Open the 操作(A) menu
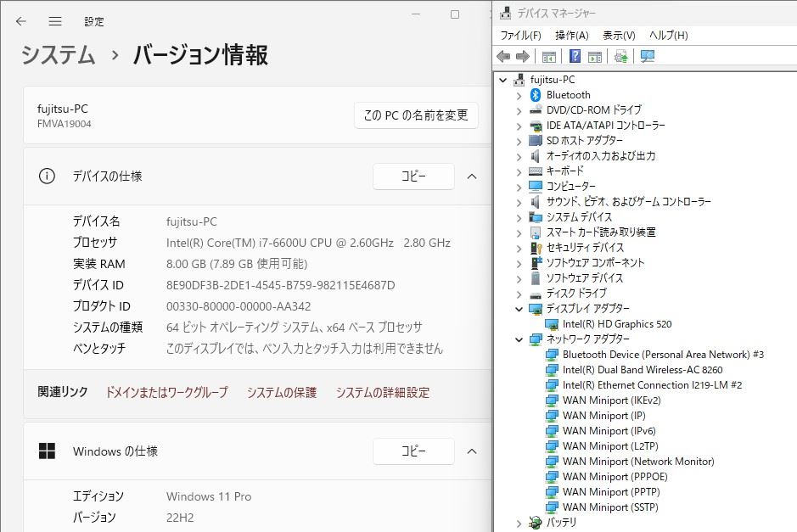The height and width of the screenshot is (532, 797). [572, 35]
